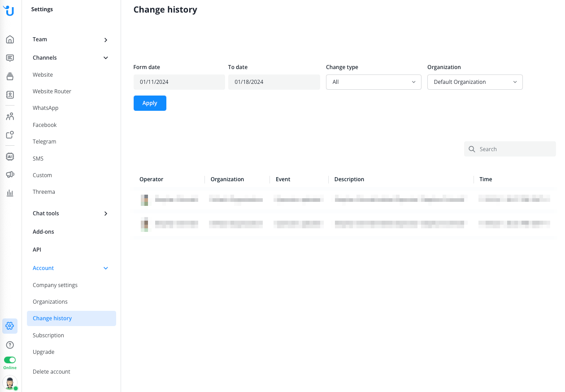Click the help question mark icon
The width and height of the screenshot is (565, 392).
[x=10, y=345]
